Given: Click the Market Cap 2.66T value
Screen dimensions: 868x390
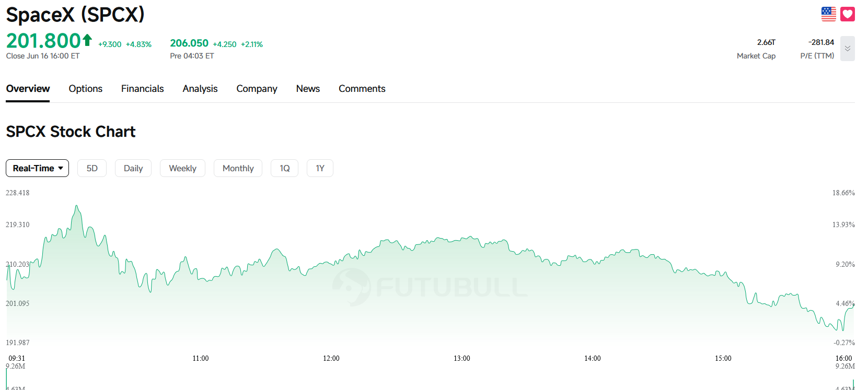Looking at the screenshot, I should [x=766, y=42].
